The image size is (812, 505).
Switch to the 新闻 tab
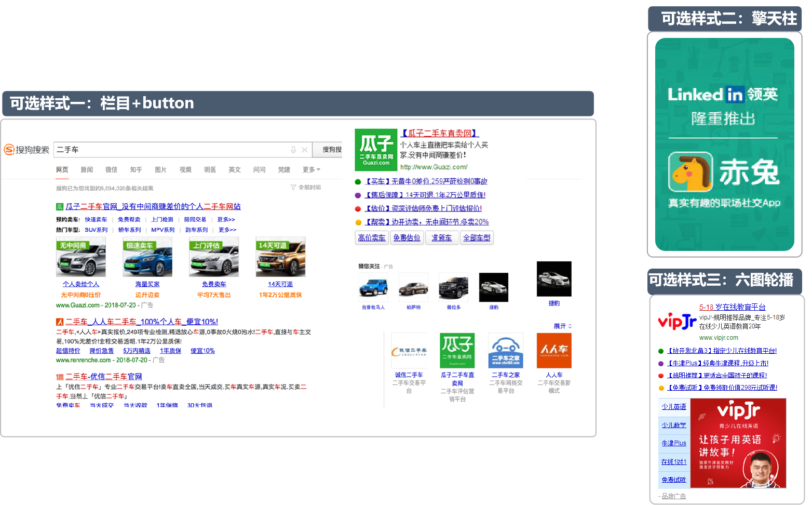(x=87, y=169)
